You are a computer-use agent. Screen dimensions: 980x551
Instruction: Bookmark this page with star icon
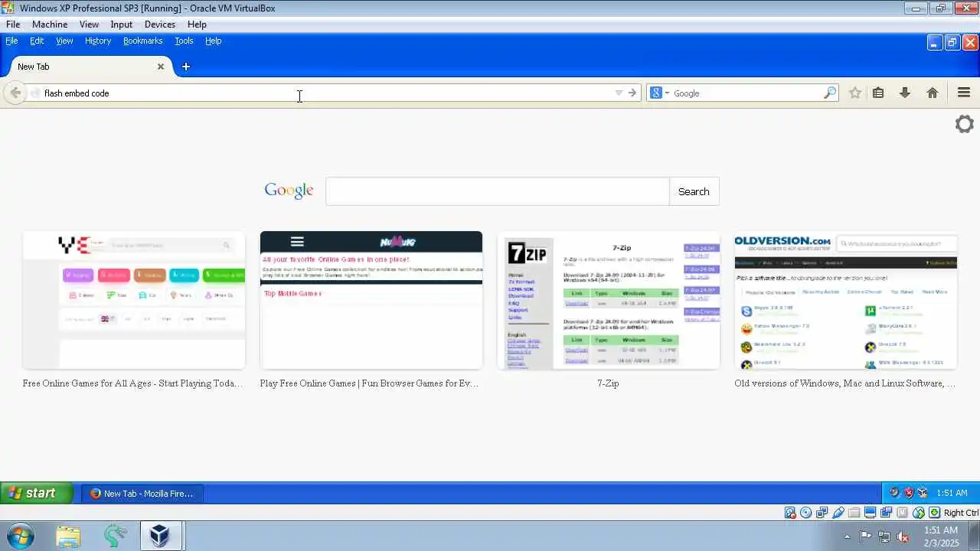coord(855,93)
